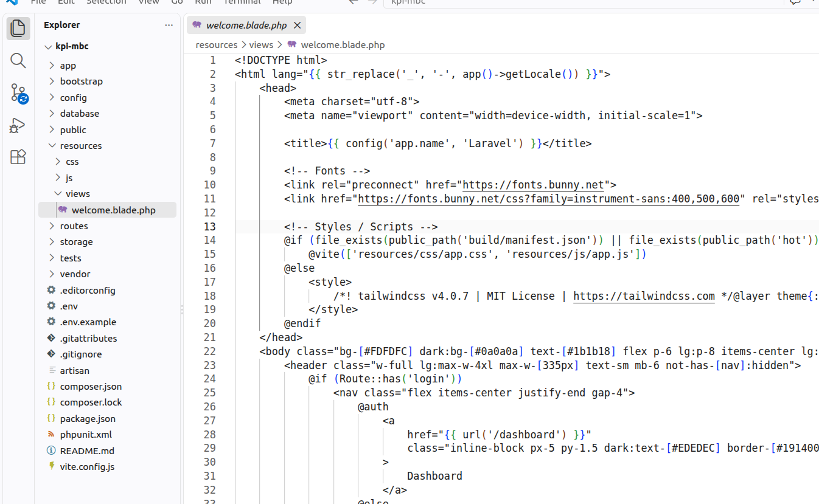Open the composer.lock file
The width and height of the screenshot is (819, 504).
[91, 402]
